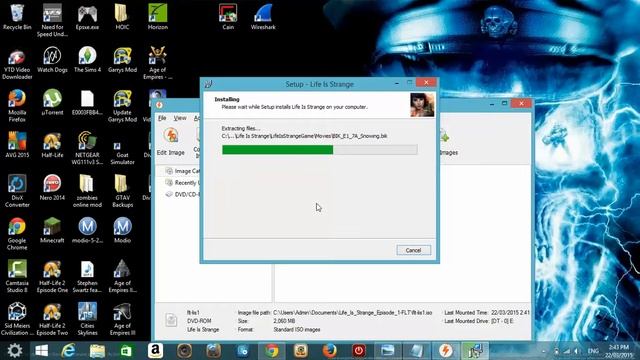Viewport: 640px width, 360px height.
Task: Open Google Chrome desktop shortcut
Action: [17, 234]
